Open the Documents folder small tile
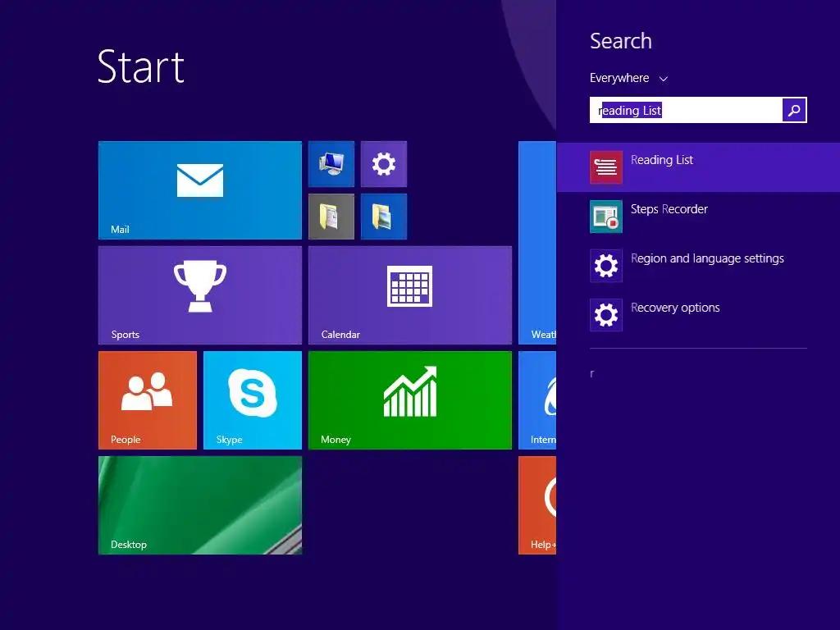Image resolution: width=840 pixels, height=630 pixels. 331,217
